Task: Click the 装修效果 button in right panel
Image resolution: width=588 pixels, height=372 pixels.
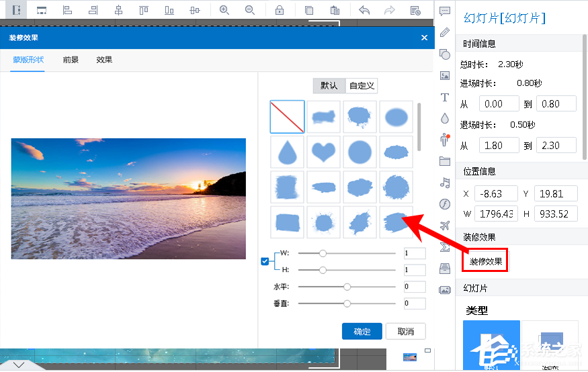Action: (x=485, y=261)
